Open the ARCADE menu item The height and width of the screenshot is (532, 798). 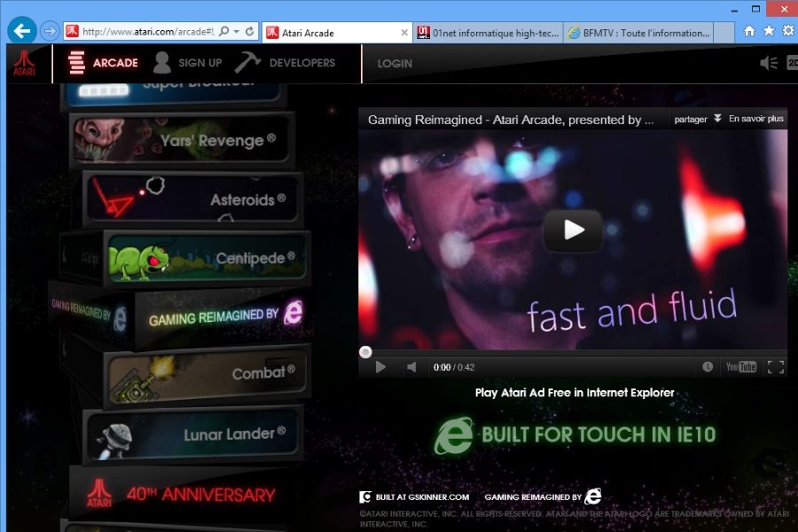click(x=104, y=63)
